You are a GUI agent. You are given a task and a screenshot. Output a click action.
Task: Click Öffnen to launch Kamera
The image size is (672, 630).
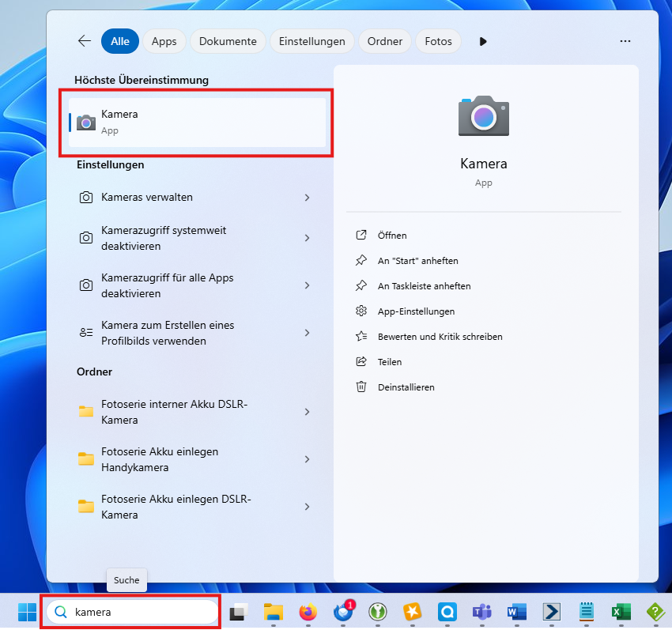coord(391,235)
